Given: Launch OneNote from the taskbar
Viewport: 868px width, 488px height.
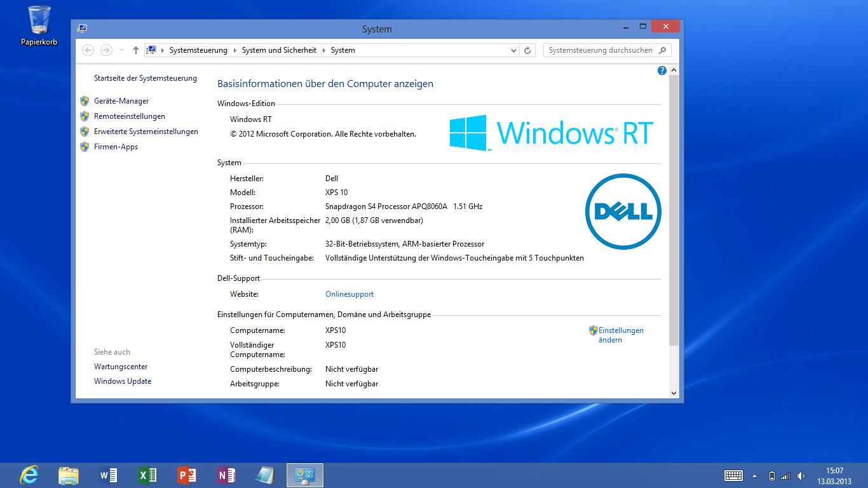Looking at the screenshot, I should click(226, 475).
